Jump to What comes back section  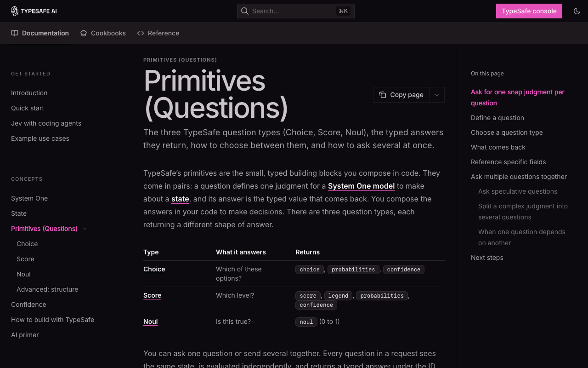pyautogui.click(x=498, y=147)
